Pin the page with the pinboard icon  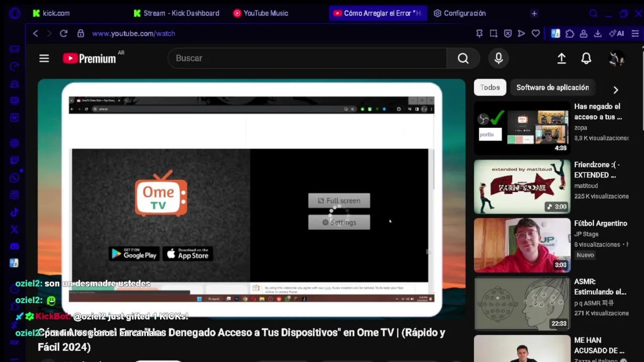(479, 33)
